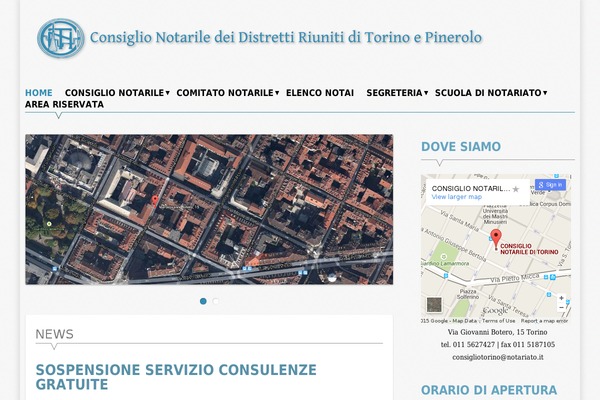The width and height of the screenshot is (600, 400).
Task: Open the map Terms of Use link
Action: (498, 321)
